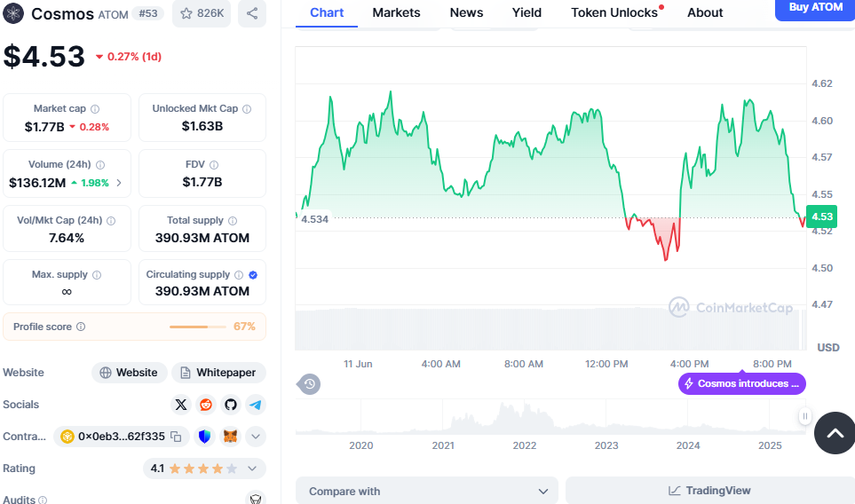Open the share icon button
Viewport: 855px width, 504px height.
[x=252, y=13]
